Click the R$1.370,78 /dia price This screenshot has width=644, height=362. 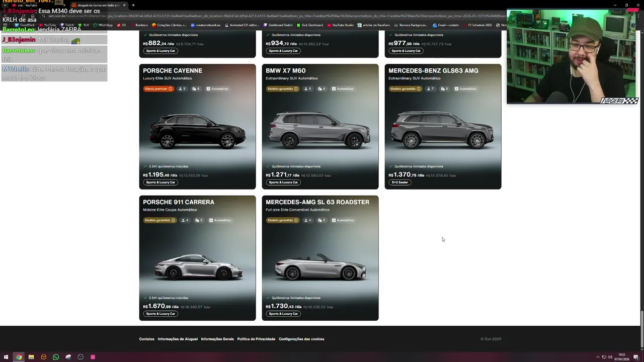coord(406,175)
